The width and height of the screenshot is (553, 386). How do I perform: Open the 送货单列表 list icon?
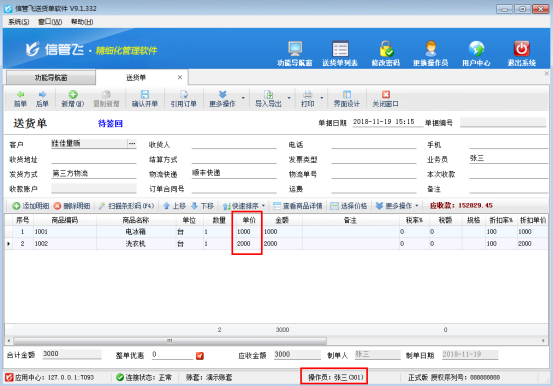click(340, 49)
